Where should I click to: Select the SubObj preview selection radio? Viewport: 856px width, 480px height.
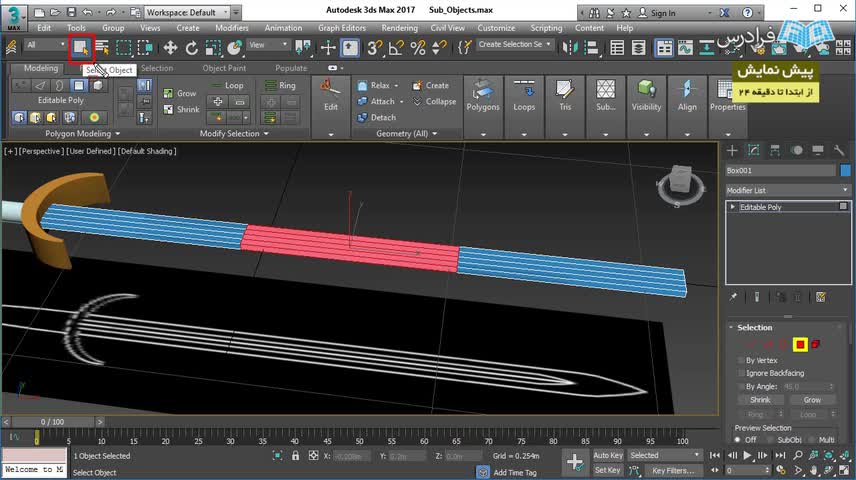point(769,439)
